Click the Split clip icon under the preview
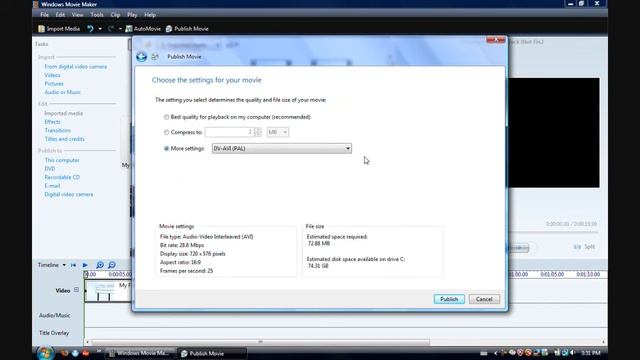640x360 pixels. (x=577, y=247)
